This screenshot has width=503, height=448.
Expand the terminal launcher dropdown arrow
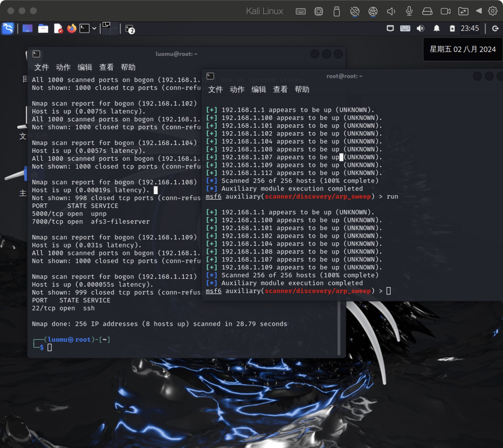pos(94,29)
